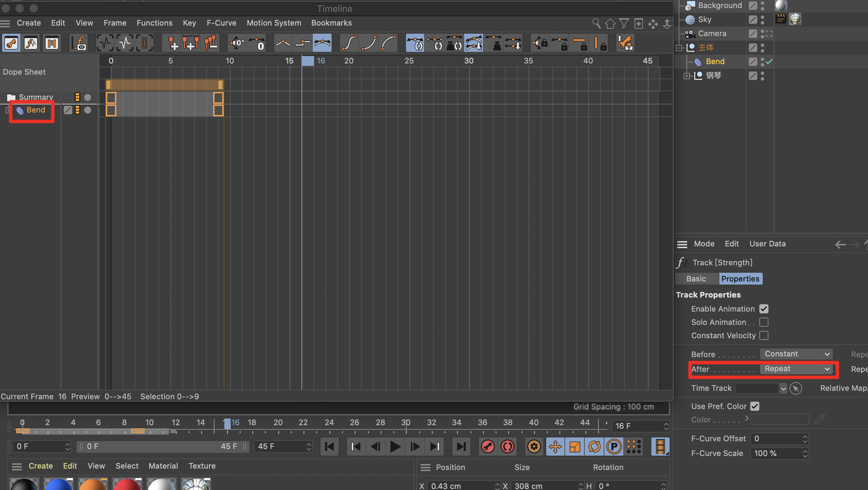Switch to the Basic tab
The width and height of the screenshot is (868, 490).
pos(696,279)
